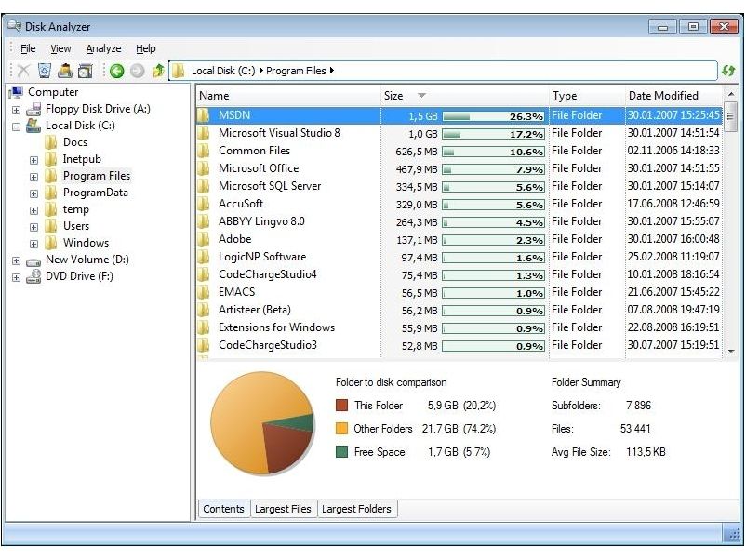The width and height of the screenshot is (746, 560).
Task: Open the File menu
Action: [28, 48]
